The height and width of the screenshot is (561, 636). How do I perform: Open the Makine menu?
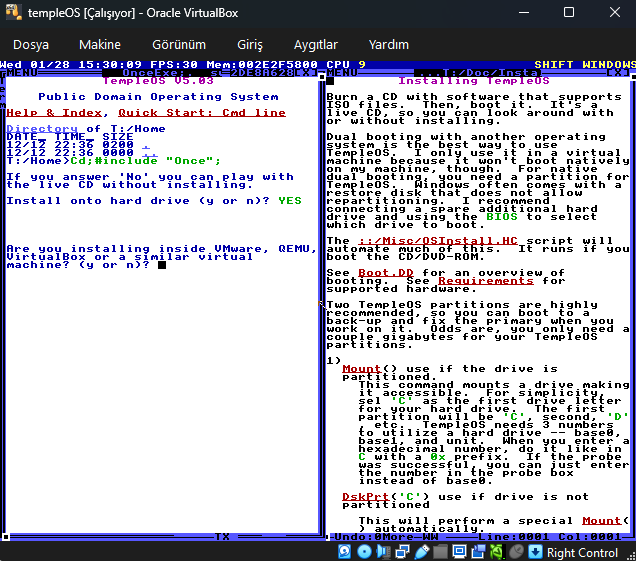[100, 45]
